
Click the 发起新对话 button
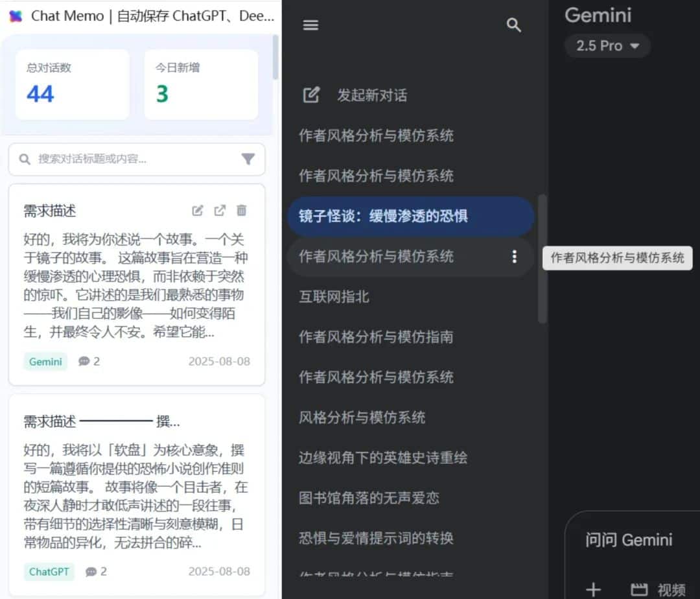[371, 95]
